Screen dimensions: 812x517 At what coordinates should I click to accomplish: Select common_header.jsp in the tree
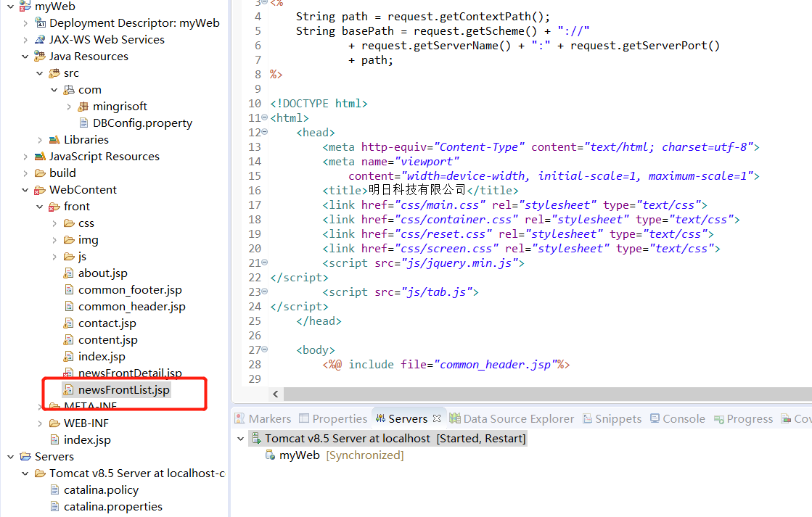(x=131, y=307)
